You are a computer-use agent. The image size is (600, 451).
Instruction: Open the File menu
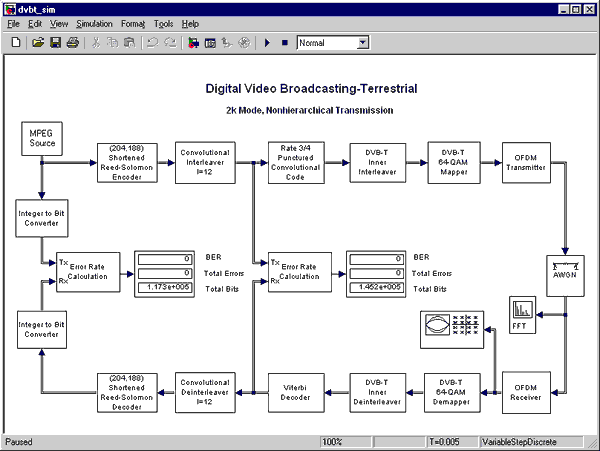click(x=13, y=24)
